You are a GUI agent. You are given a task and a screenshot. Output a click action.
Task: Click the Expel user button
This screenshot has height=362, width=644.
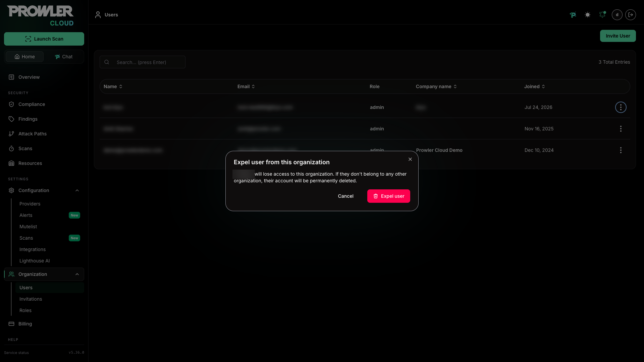[x=388, y=196]
